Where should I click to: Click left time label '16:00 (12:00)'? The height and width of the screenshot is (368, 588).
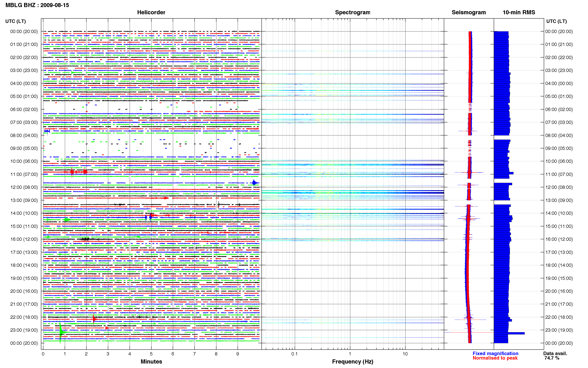coord(24,239)
